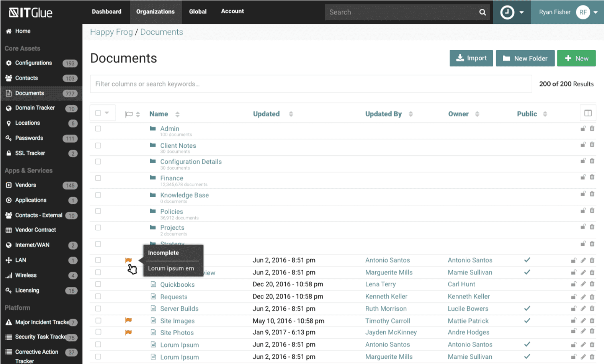Open the Global menu in top navigation
The width and height of the screenshot is (604, 364).
click(x=198, y=12)
